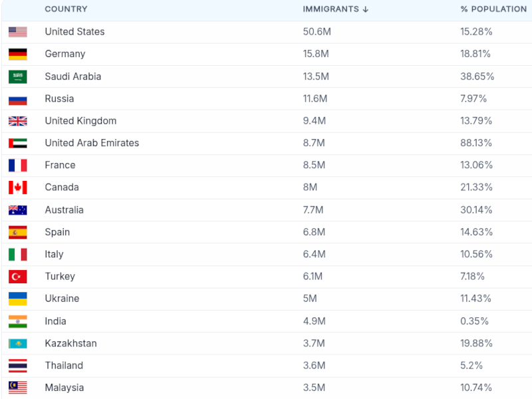Click Russia's 11.6M immigrants value
The height and width of the screenshot is (399, 532).
(315, 98)
